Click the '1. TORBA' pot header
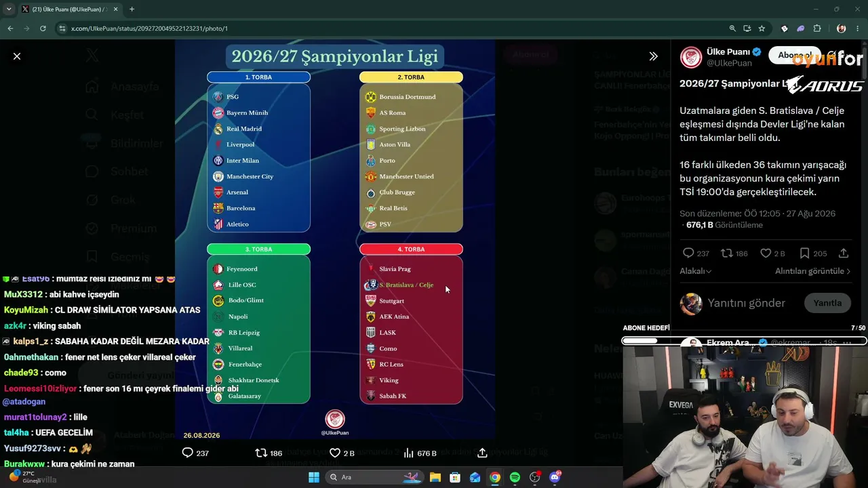The width and height of the screenshot is (868, 488). pyautogui.click(x=258, y=77)
